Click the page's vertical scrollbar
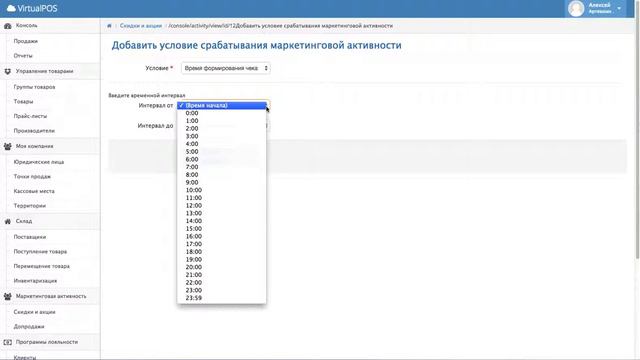Viewport: 640px width, 360px height. point(637,131)
